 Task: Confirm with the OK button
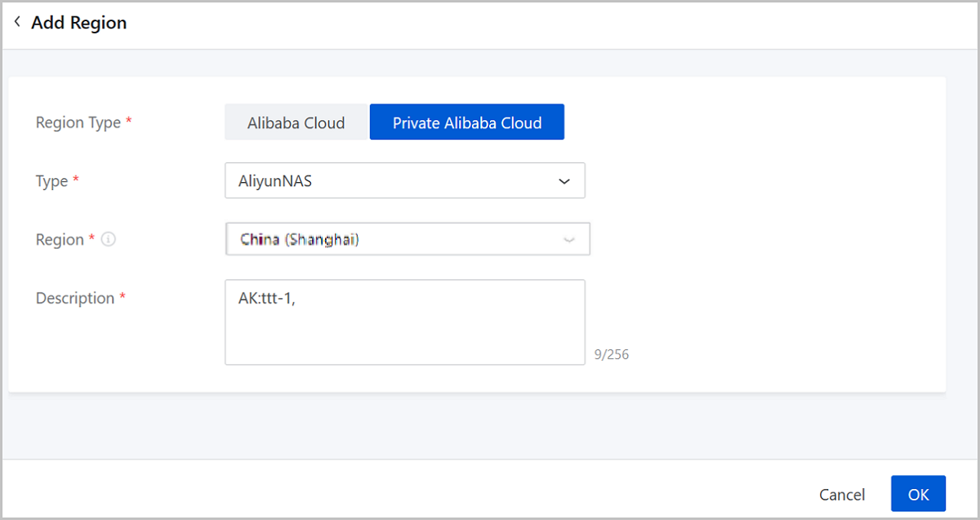918,495
